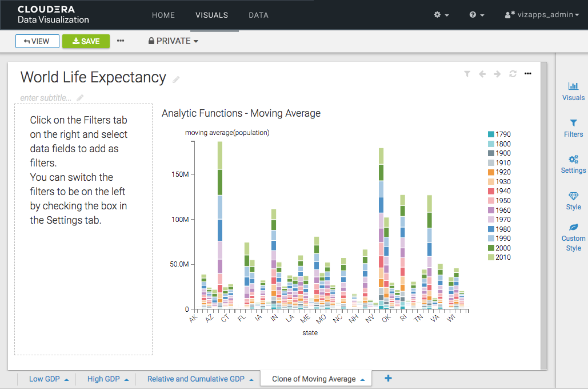Click the 2010 legend color swatch
588x389 pixels.
(491, 257)
